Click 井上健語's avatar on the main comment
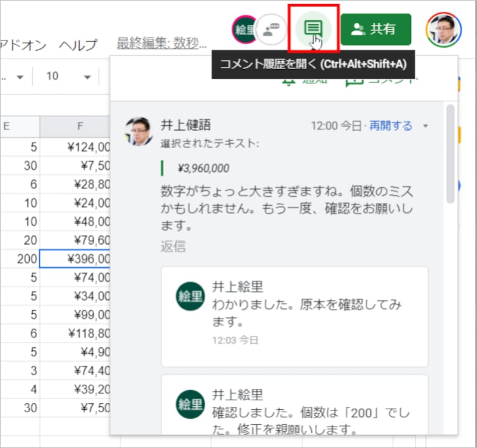This screenshot has height=448, width=477. point(138,127)
